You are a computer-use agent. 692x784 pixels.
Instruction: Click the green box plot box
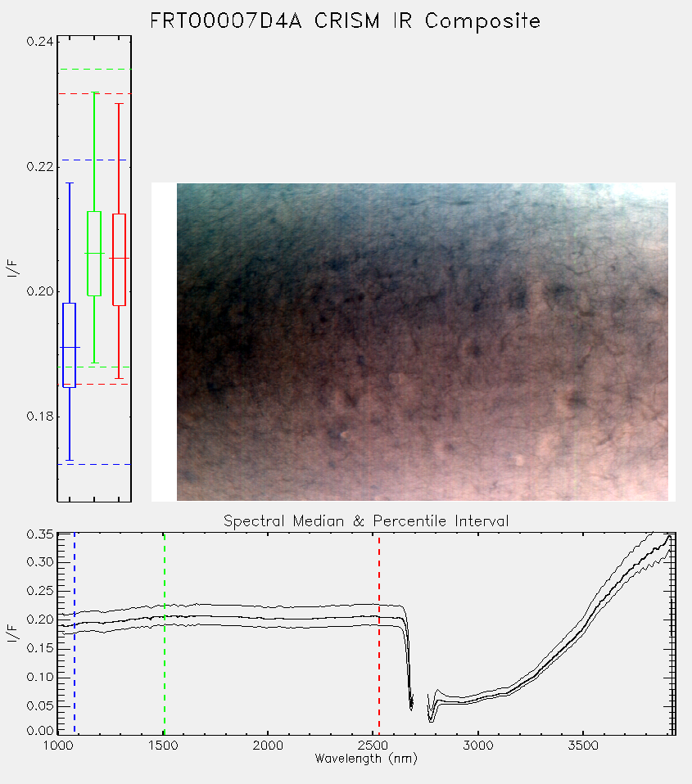(94, 254)
